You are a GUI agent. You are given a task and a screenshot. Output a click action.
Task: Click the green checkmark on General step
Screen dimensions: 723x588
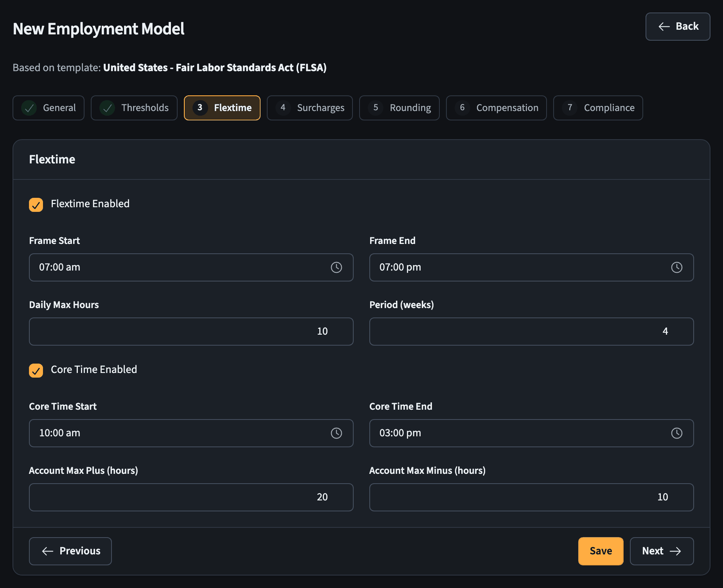pyautogui.click(x=29, y=108)
